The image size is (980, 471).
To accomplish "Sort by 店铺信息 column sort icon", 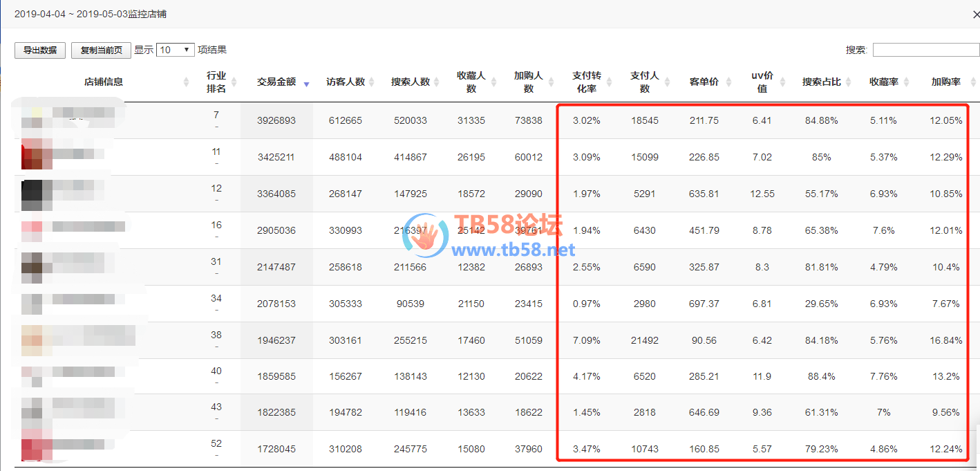I will tap(186, 82).
